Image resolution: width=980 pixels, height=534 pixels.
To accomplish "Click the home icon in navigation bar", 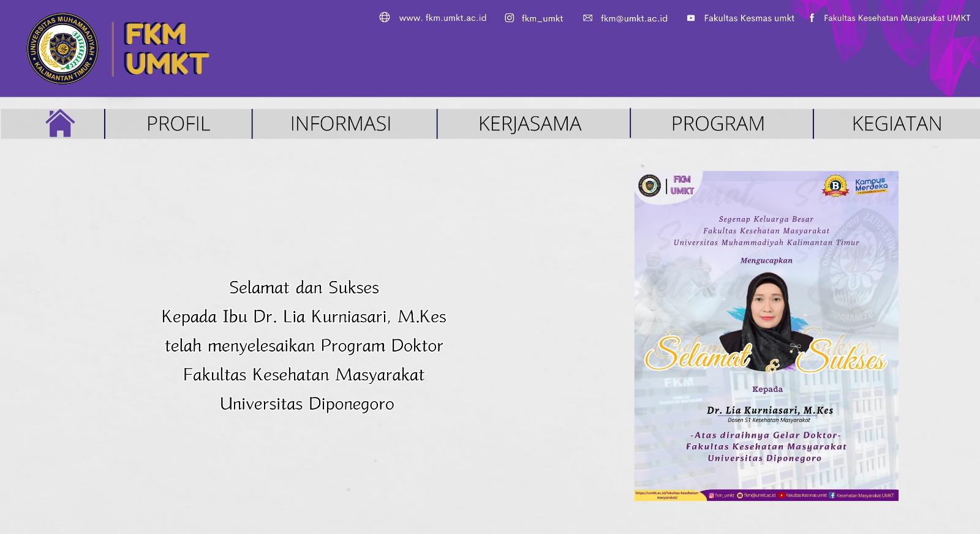I will pos(60,123).
